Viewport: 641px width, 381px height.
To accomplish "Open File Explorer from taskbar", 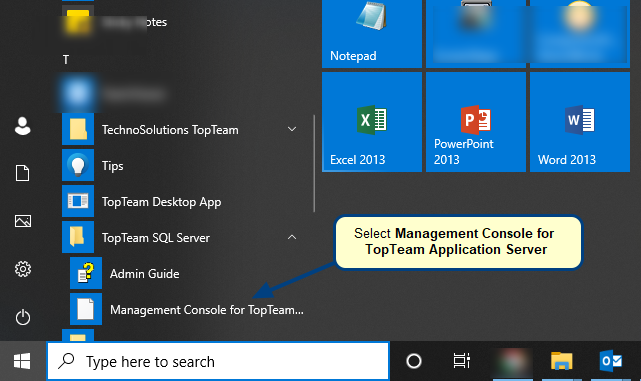I will pos(561,361).
